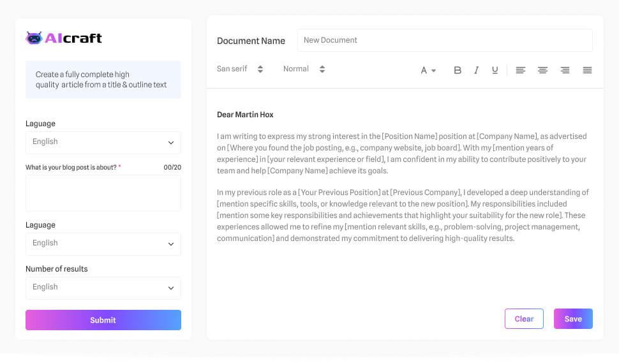Open the San serif font dropdown
Viewport: 619px width, 364px height.
pos(240,69)
